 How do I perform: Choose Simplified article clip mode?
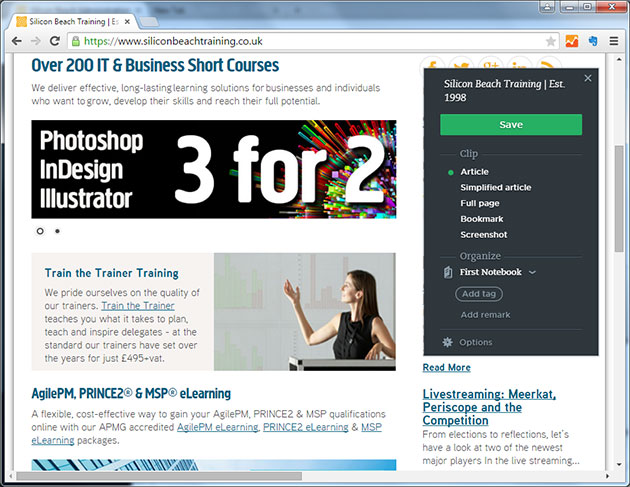pyautogui.click(x=495, y=187)
